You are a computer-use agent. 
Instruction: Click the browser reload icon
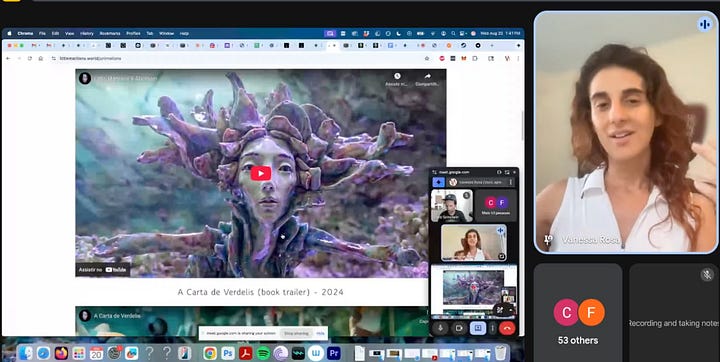point(30,58)
